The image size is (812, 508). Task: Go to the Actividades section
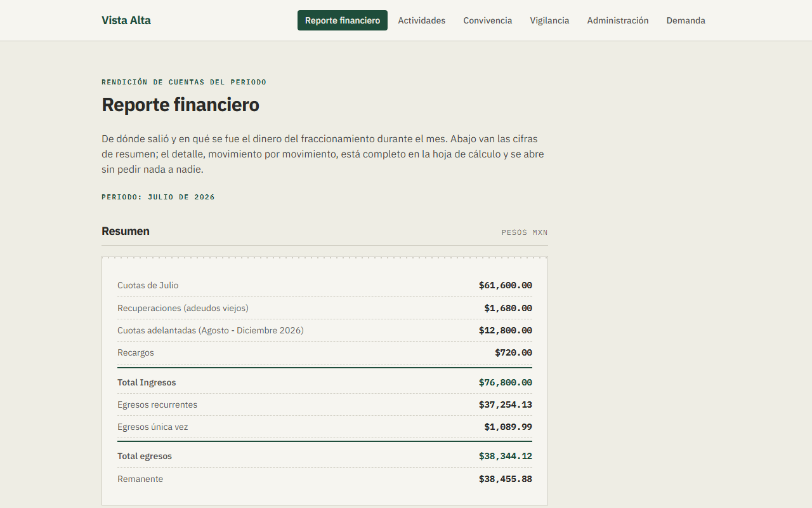tap(422, 20)
